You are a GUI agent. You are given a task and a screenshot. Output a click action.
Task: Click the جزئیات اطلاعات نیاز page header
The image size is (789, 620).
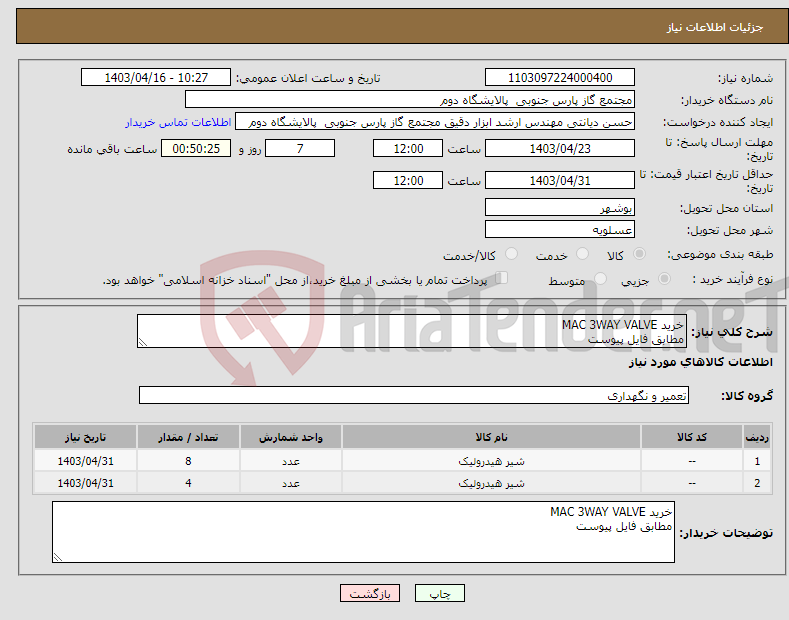pyautogui.click(x=715, y=27)
